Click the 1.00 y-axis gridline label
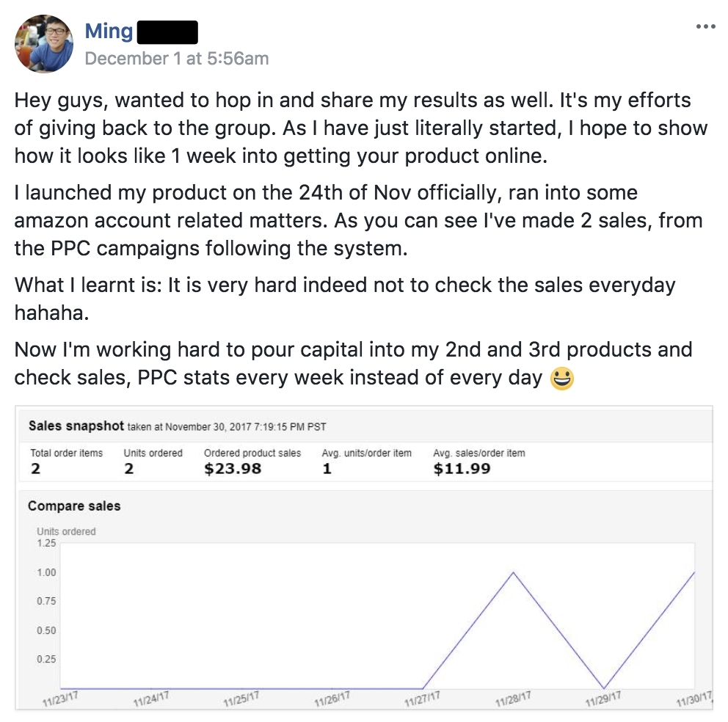Screen dimensions: 728x722 point(47,572)
